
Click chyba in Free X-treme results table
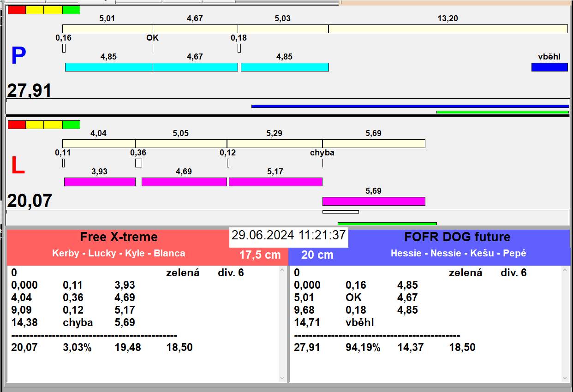click(78, 322)
